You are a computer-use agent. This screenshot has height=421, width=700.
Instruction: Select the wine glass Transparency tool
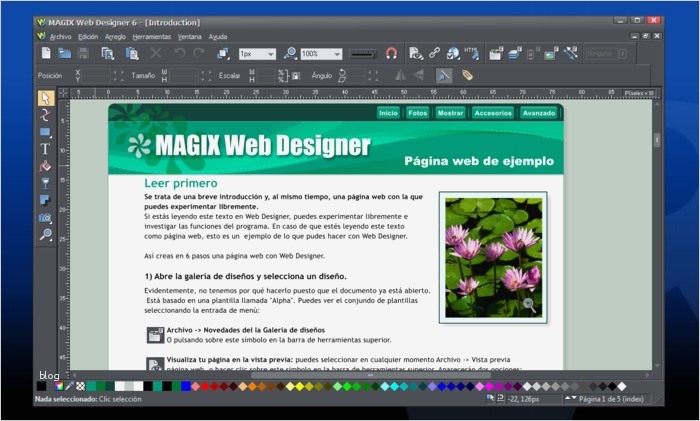45,183
